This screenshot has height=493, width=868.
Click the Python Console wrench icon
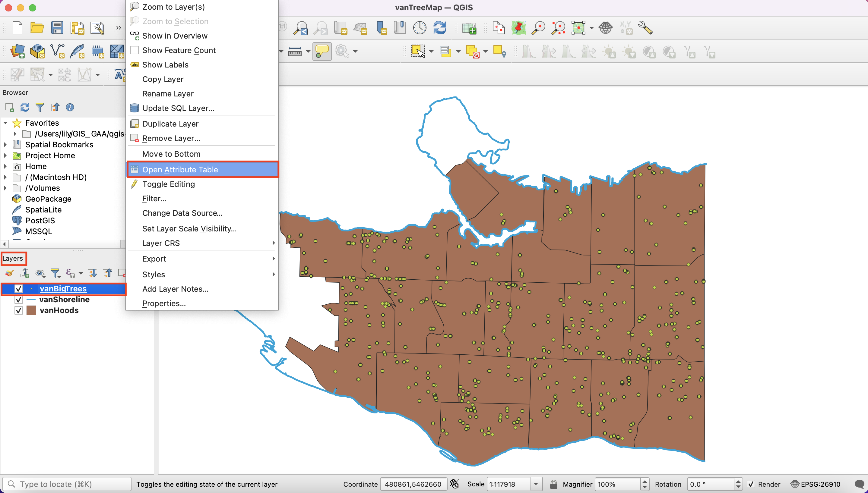pyautogui.click(x=645, y=28)
